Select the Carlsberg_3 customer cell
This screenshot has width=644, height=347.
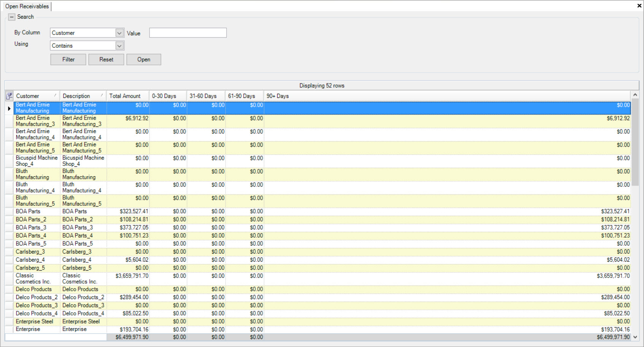[37, 252]
